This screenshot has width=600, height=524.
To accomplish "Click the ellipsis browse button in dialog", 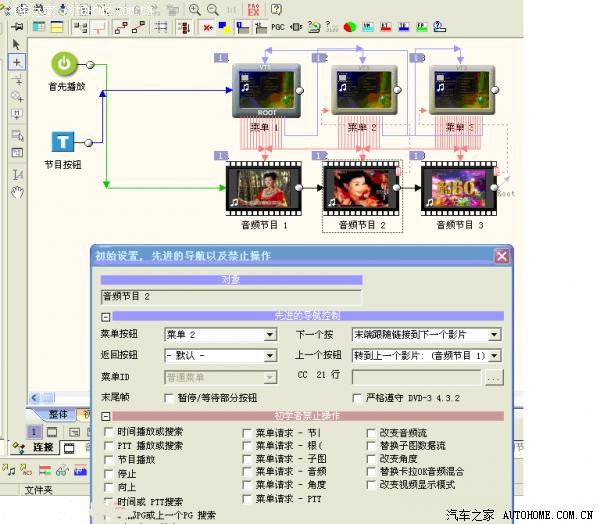I will pos(493,378).
